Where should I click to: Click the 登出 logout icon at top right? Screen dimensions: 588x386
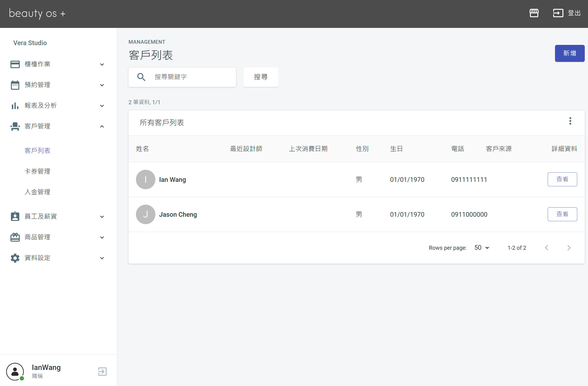pyautogui.click(x=558, y=13)
